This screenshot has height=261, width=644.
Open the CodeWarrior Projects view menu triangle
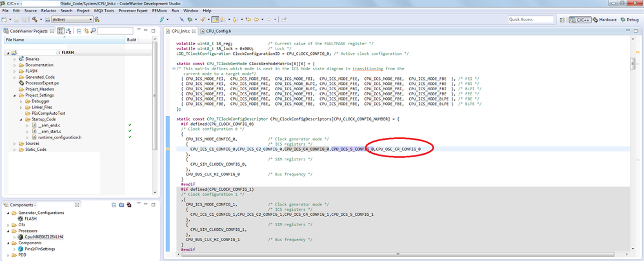tap(139, 30)
